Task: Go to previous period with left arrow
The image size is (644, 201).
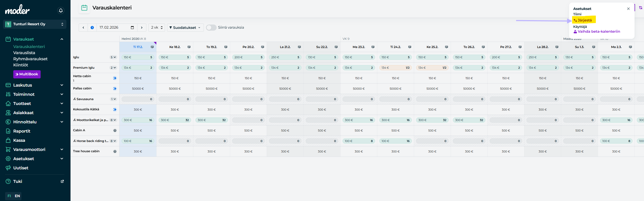Action: (83, 28)
